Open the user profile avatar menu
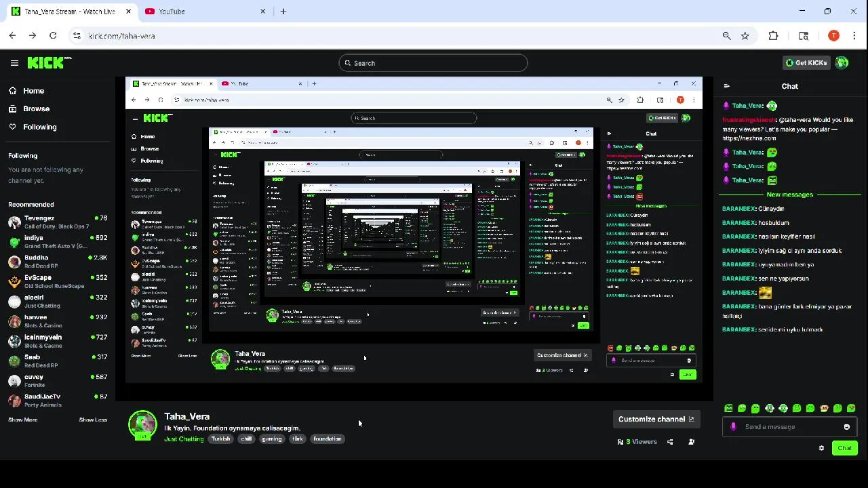Image resolution: width=868 pixels, height=488 pixels. pyautogui.click(x=842, y=62)
